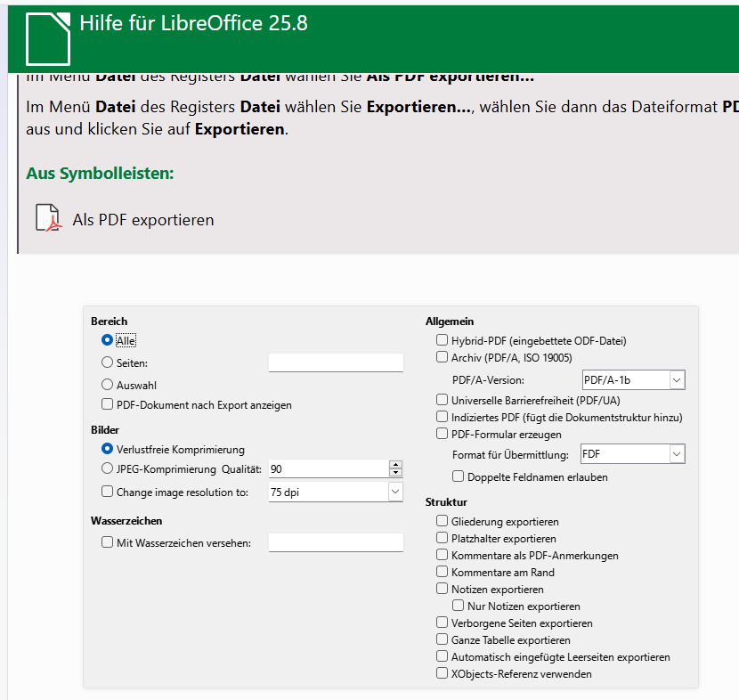
Task: Choose the JPEG-Komprimierung radio option
Action: [108, 468]
